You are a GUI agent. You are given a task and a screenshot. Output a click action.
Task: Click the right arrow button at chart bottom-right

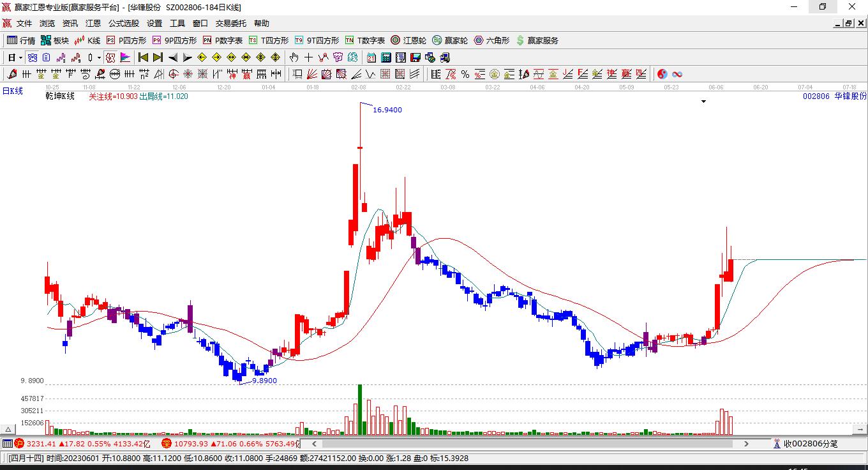[x=858, y=430]
